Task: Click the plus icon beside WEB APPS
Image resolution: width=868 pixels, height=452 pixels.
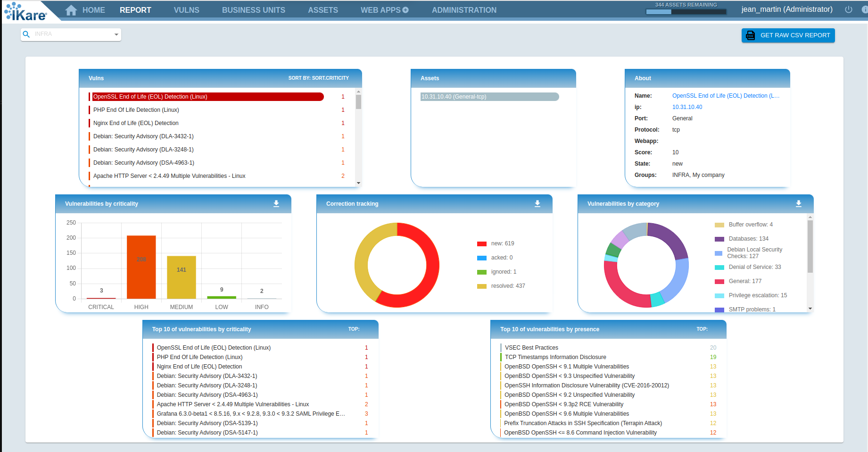Action: pos(405,10)
